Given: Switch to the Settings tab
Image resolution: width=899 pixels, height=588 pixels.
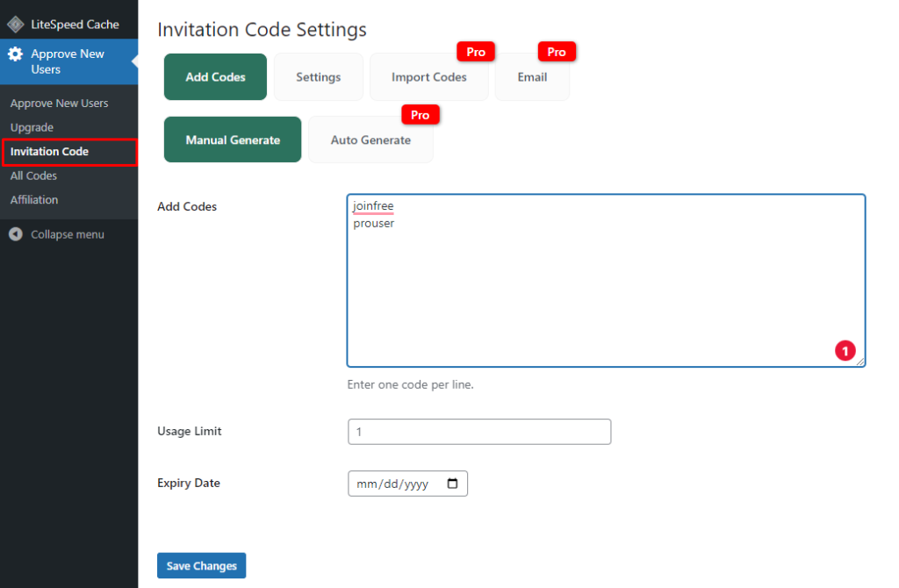Looking at the screenshot, I should [318, 76].
